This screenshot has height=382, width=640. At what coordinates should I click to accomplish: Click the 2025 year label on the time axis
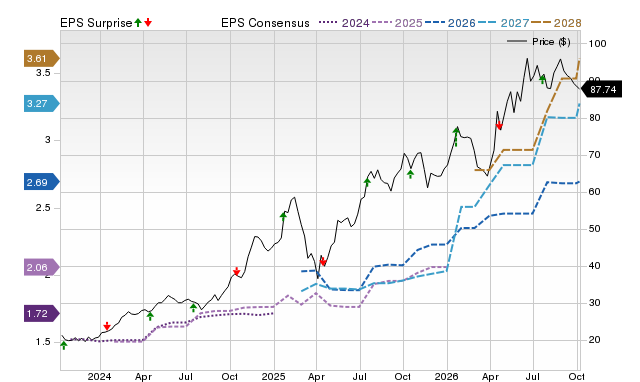point(273,376)
